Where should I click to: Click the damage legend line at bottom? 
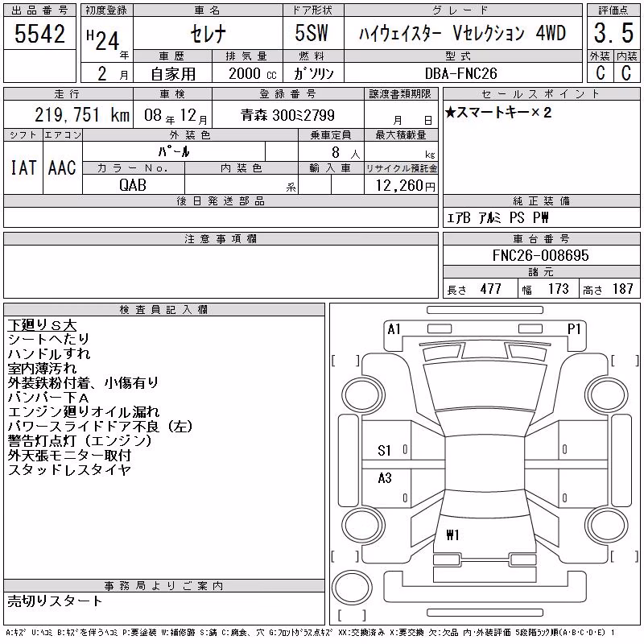coord(311,633)
